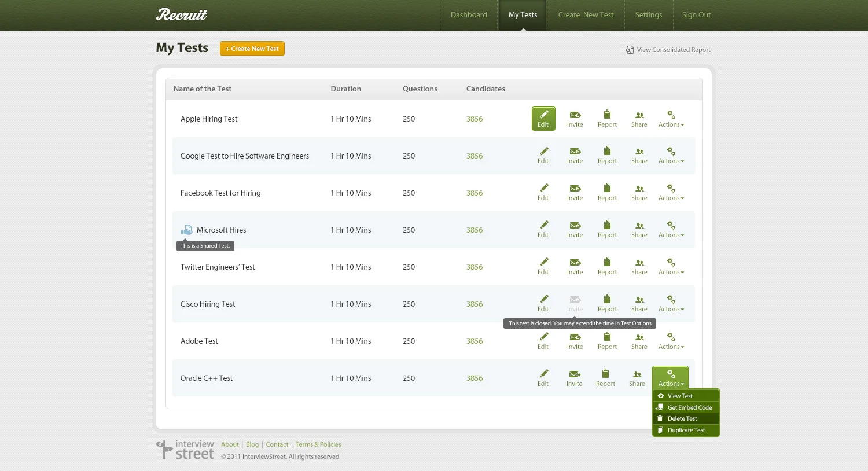Edit the Google Test to Hire Software Engineers

[x=543, y=156]
